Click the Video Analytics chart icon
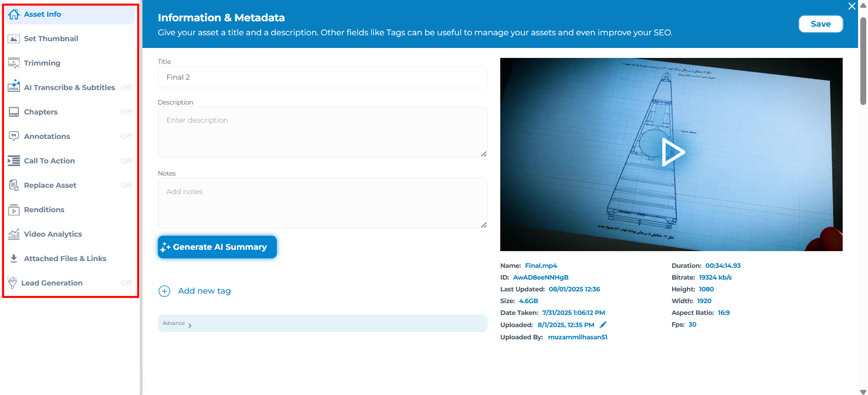Viewport: 868px width, 395px height. pyautogui.click(x=14, y=234)
